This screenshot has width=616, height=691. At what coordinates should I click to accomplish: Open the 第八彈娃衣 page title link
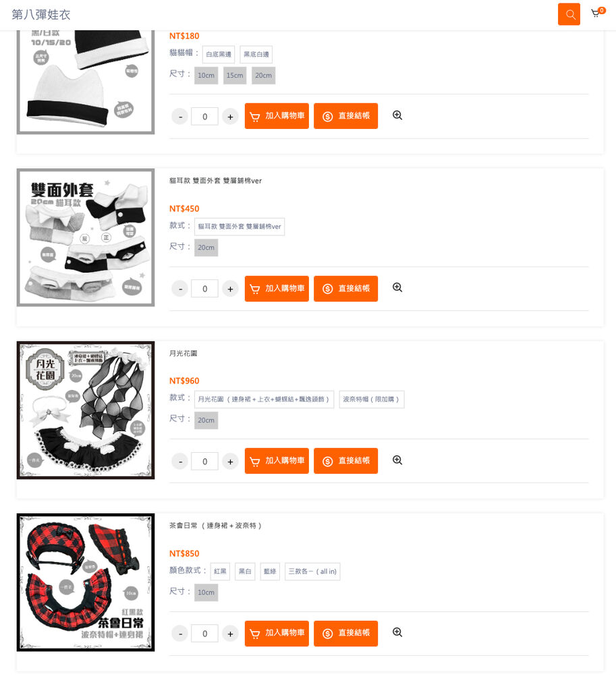click(x=41, y=15)
